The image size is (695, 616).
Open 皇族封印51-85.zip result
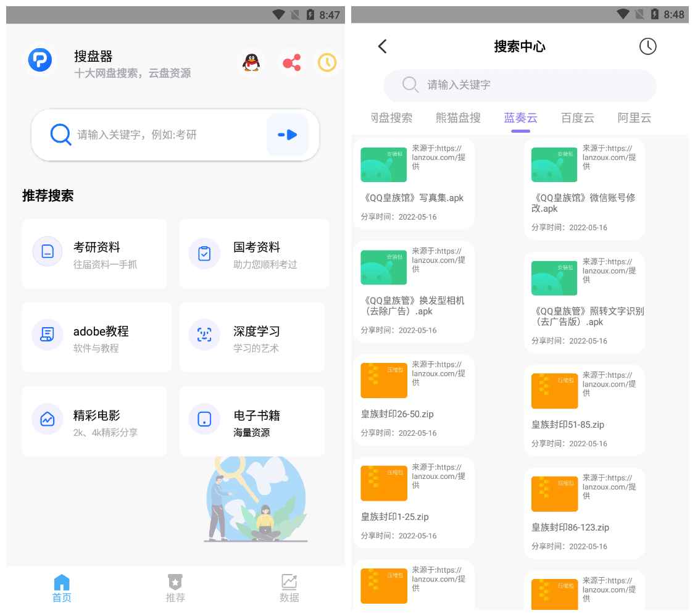coord(584,410)
